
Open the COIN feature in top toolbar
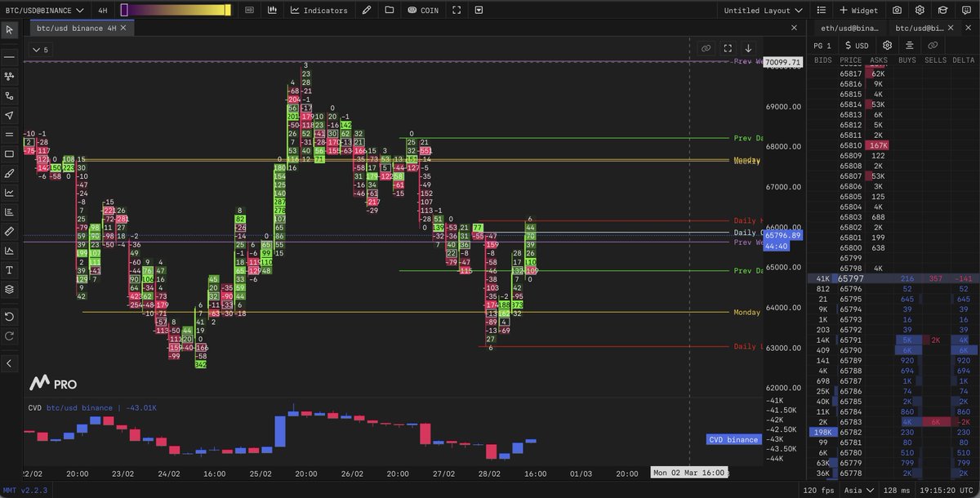(x=424, y=10)
